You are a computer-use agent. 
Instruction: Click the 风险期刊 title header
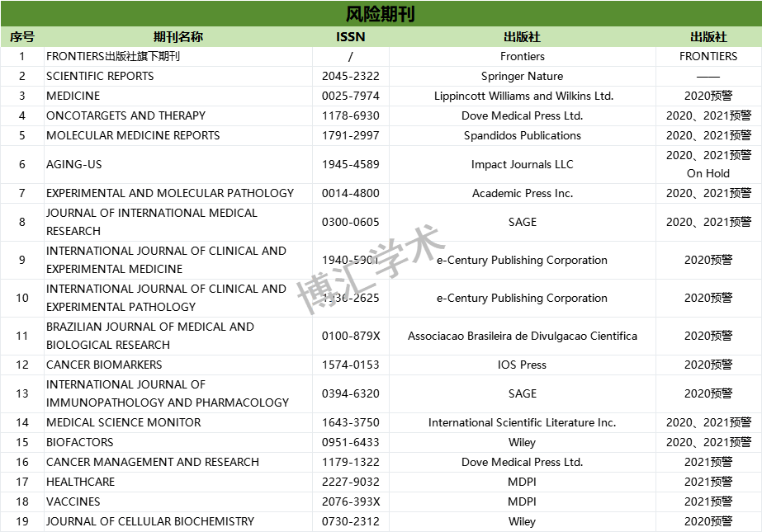pos(381,13)
